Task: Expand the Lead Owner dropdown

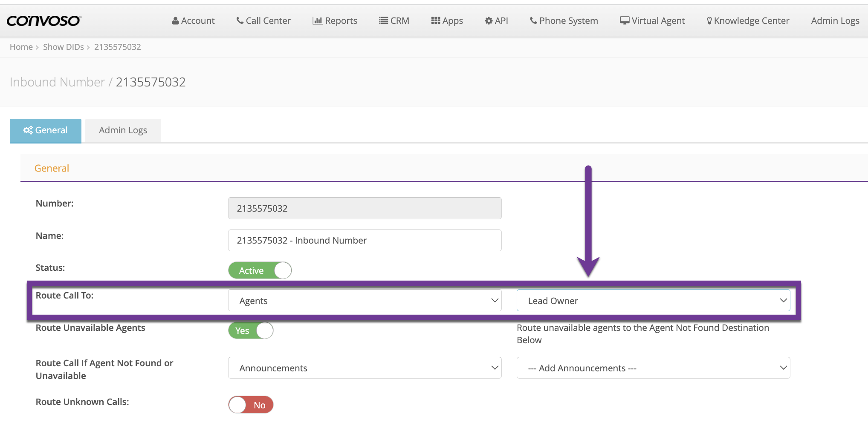Action: (x=653, y=301)
